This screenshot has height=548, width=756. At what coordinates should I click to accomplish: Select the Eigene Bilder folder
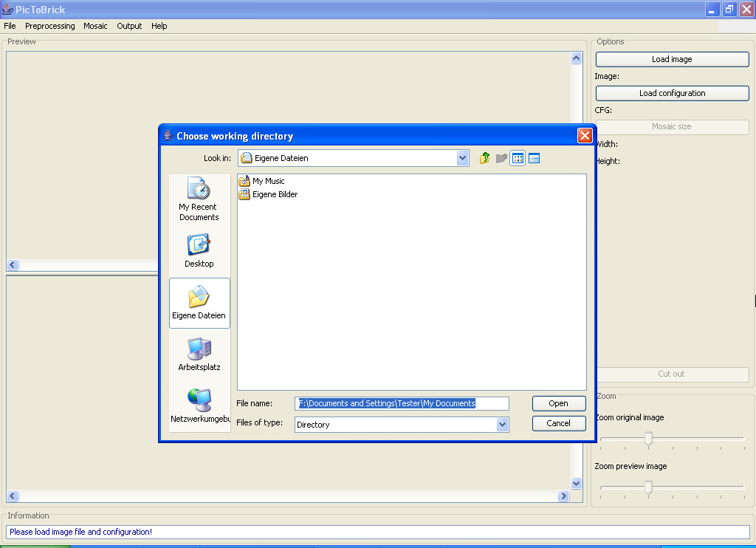tap(269, 194)
